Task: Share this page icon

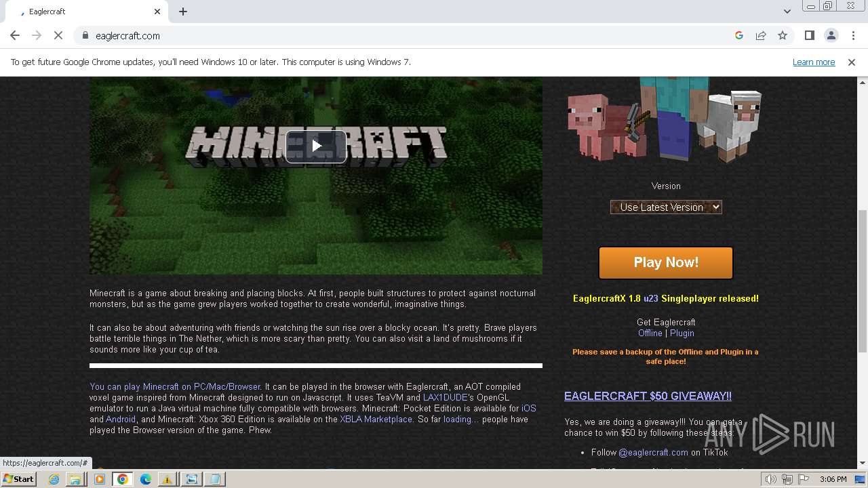Action: click(761, 35)
